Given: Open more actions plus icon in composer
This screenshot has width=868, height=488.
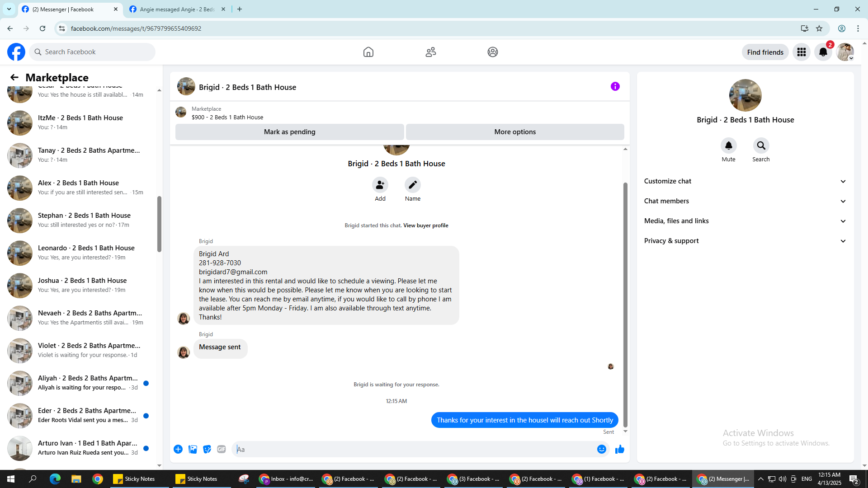Looking at the screenshot, I should [x=178, y=449].
